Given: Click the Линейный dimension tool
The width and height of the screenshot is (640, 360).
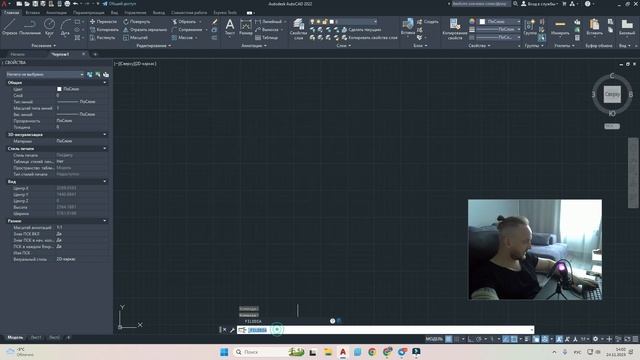Looking at the screenshot, I should [269, 21].
